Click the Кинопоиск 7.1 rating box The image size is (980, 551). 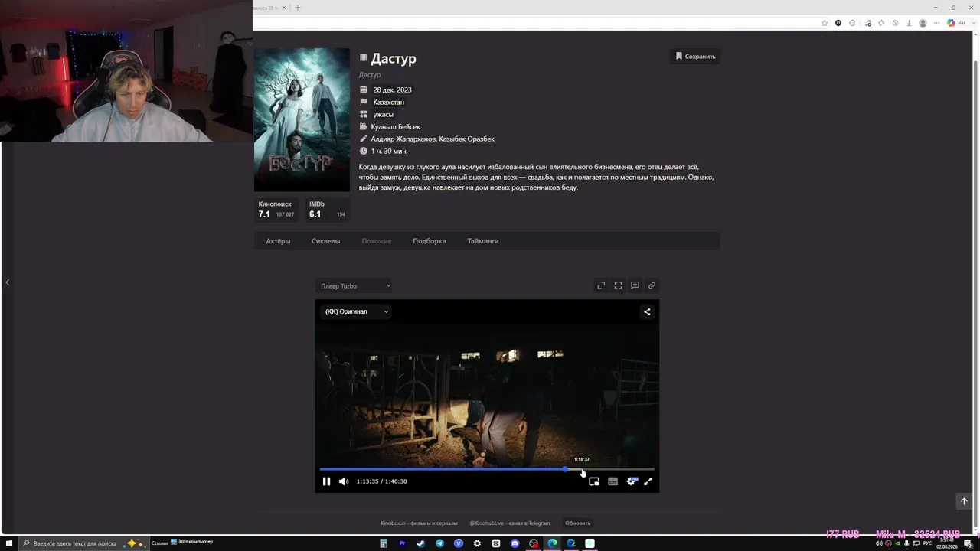[x=276, y=210]
